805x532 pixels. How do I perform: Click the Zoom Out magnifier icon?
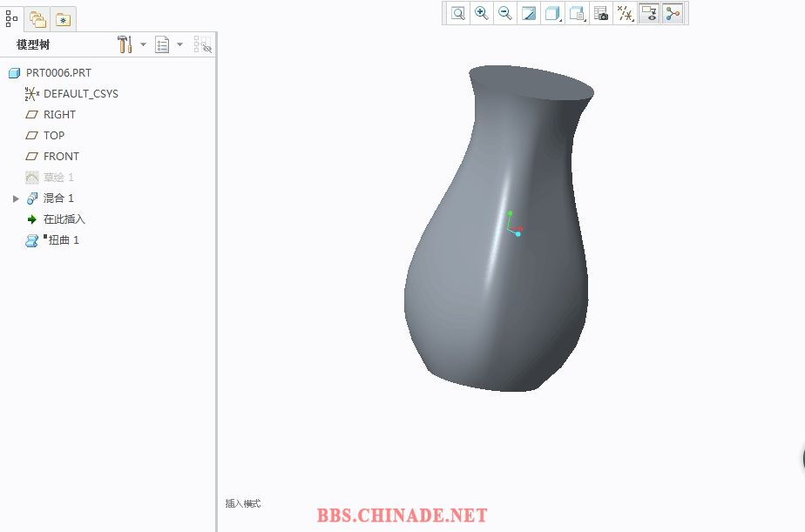[x=504, y=13]
